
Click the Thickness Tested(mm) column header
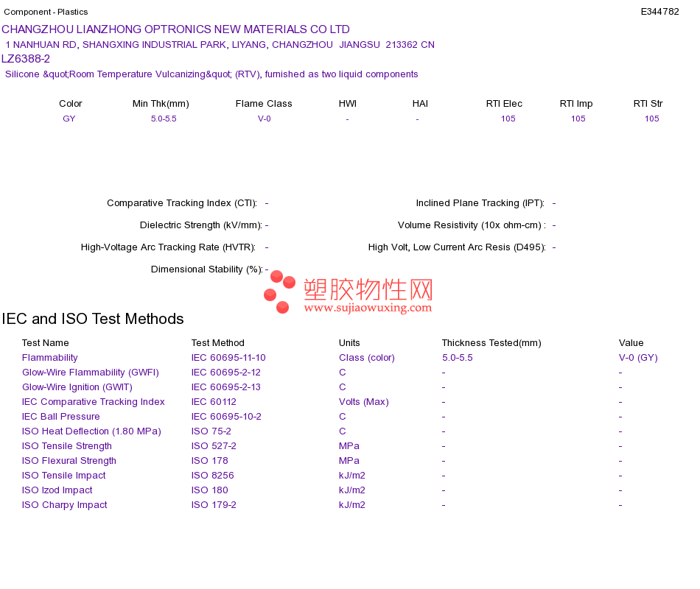coord(491,342)
